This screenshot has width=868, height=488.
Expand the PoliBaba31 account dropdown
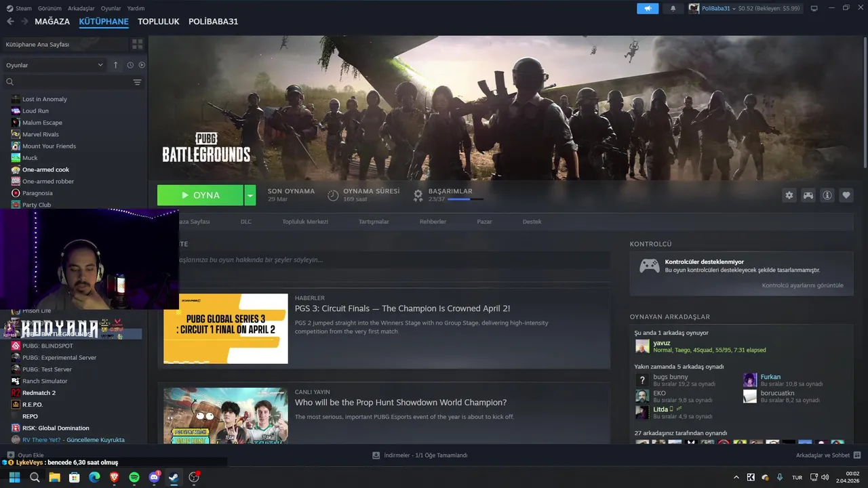(734, 8)
